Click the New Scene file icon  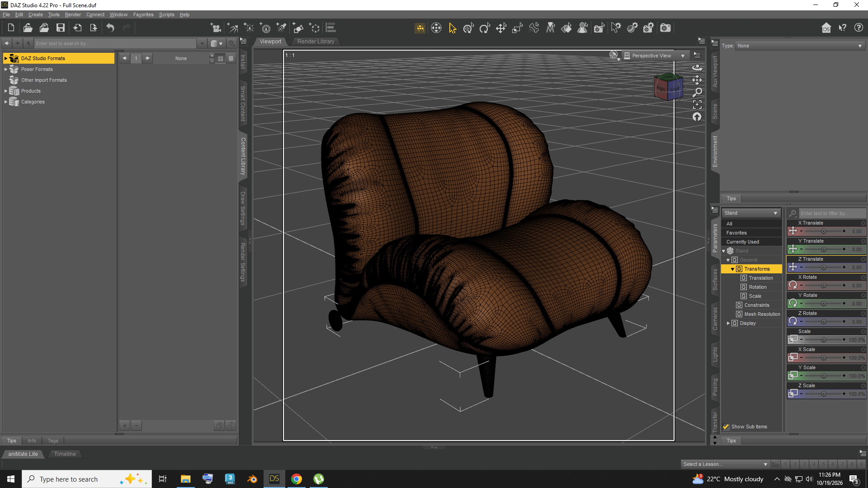pos(11,28)
